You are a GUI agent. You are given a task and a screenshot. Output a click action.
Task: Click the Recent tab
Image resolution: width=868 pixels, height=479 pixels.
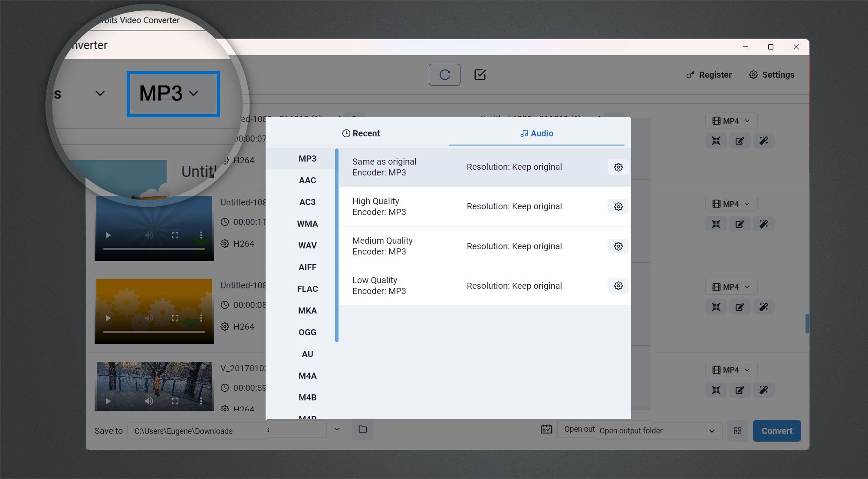(361, 133)
